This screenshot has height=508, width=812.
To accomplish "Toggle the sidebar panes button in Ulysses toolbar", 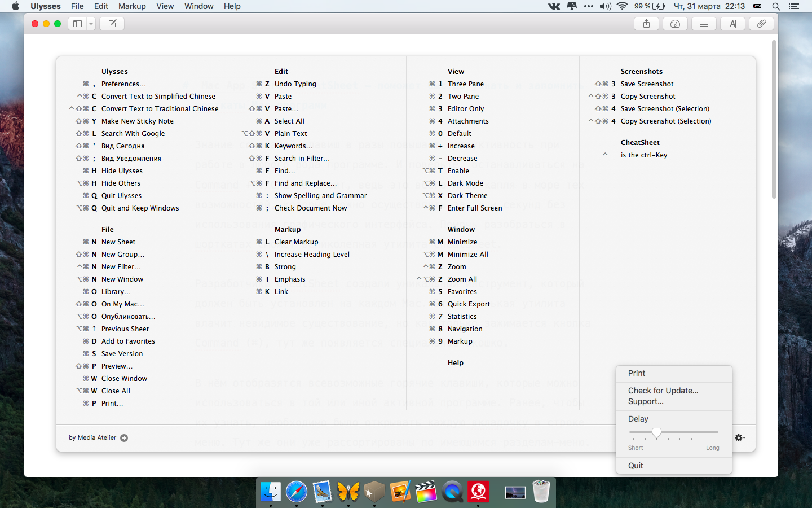I will pyautogui.click(x=77, y=24).
